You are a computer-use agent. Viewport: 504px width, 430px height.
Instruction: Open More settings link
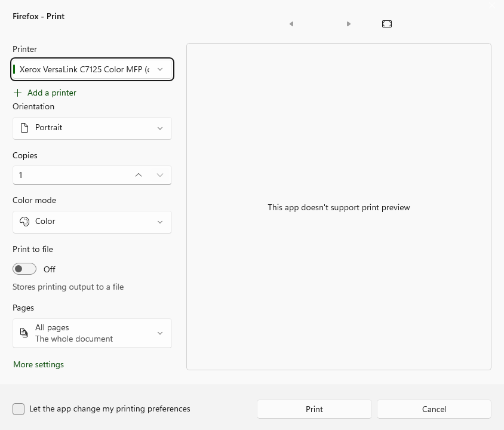click(39, 364)
